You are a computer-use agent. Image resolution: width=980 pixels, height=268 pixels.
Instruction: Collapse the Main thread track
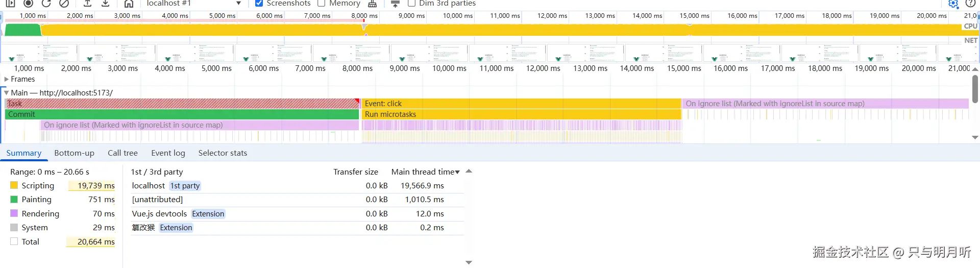click(6, 93)
